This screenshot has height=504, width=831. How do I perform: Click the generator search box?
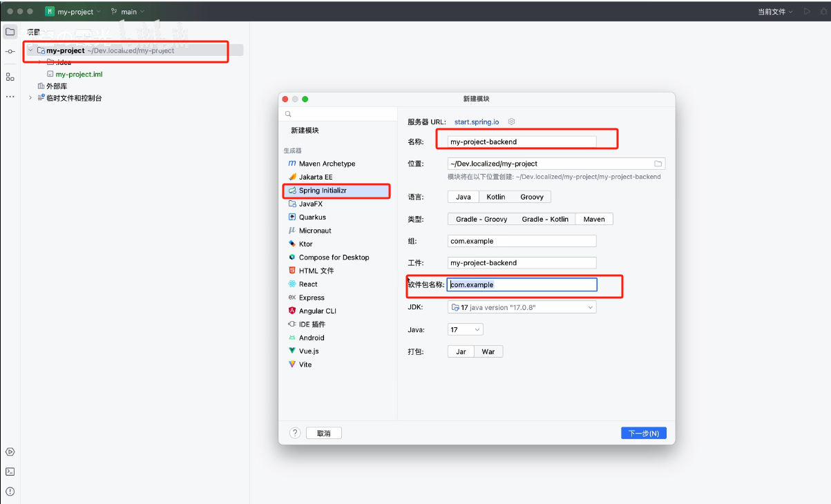(338, 114)
